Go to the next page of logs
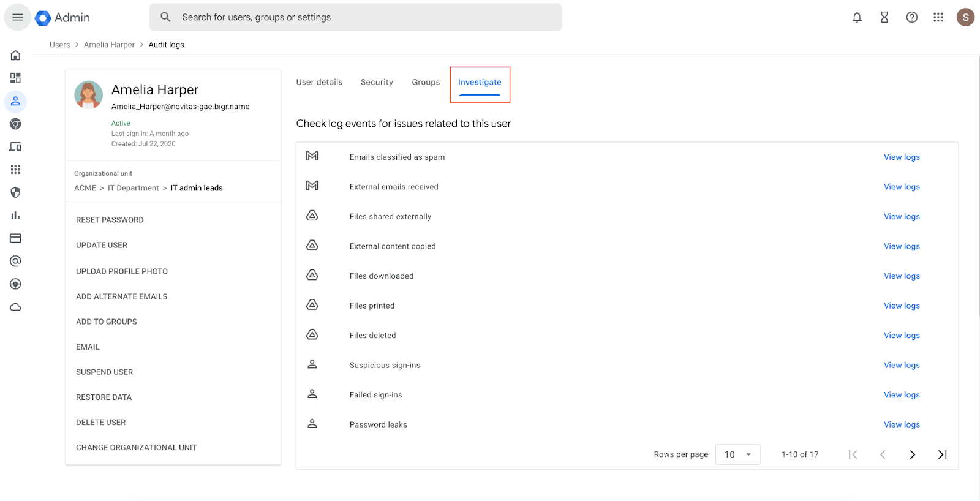This screenshot has height=501, width=980. click(x=913, y=454)
